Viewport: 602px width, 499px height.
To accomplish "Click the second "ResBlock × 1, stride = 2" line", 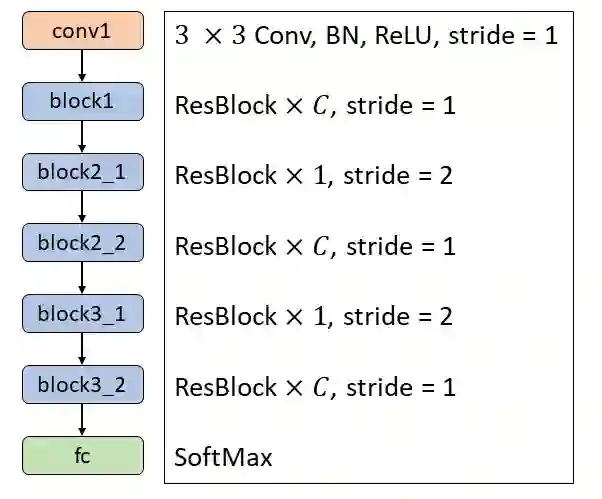I will [314, 317].
